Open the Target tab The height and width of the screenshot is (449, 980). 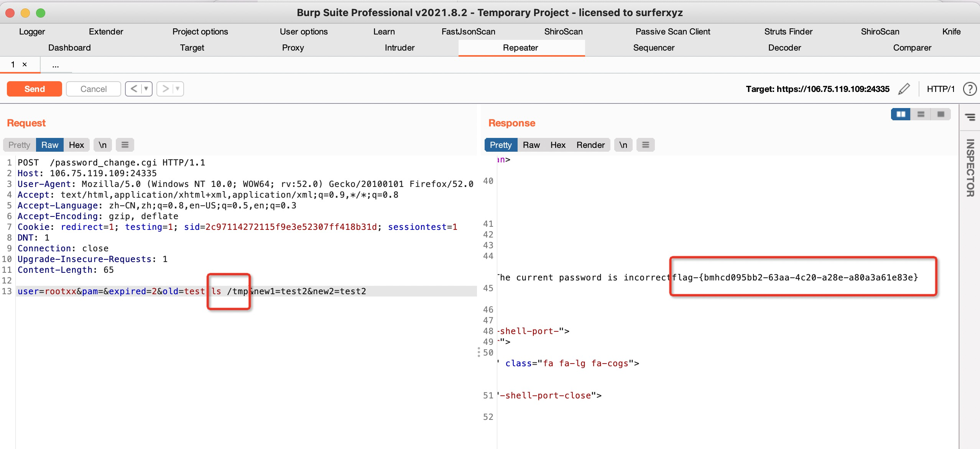click(192, 48)
